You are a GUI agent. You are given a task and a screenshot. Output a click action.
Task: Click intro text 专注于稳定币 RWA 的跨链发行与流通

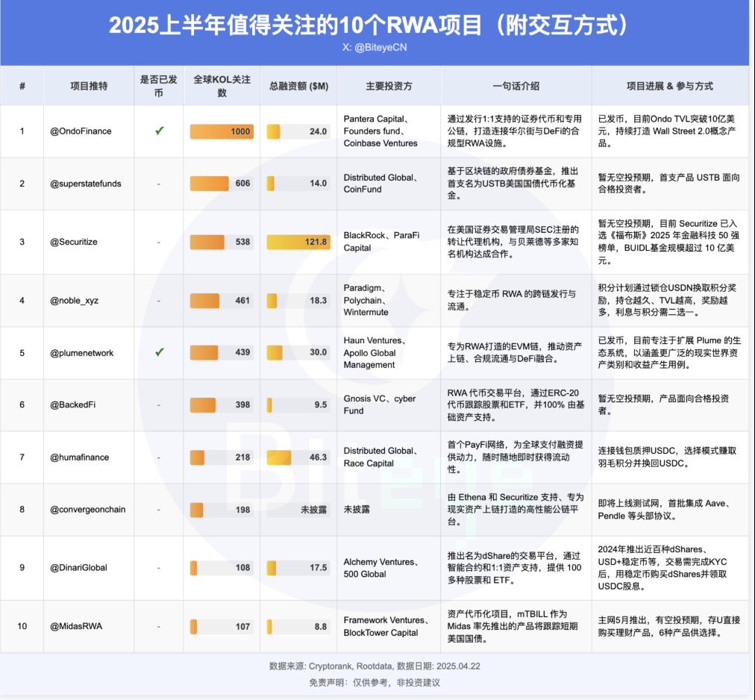pyautogui.click(x=512, y=300)
